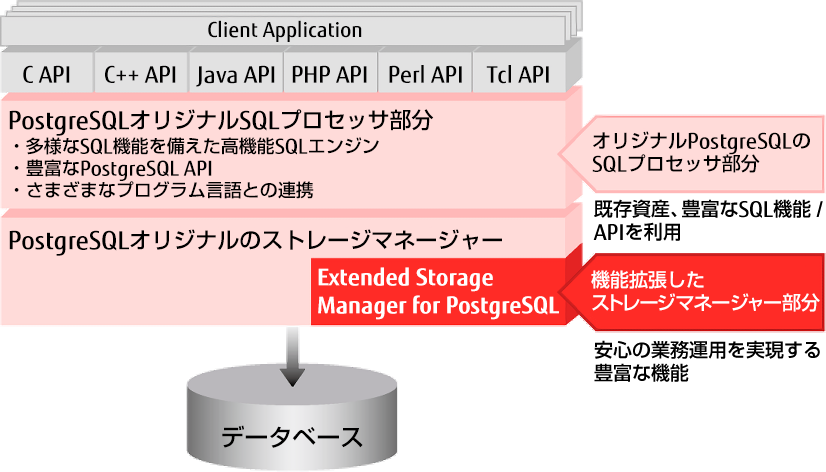Click bullet 豊富なPostgreSQL API
The width and height of the screenshot is (826, 472).
point(113,168)
